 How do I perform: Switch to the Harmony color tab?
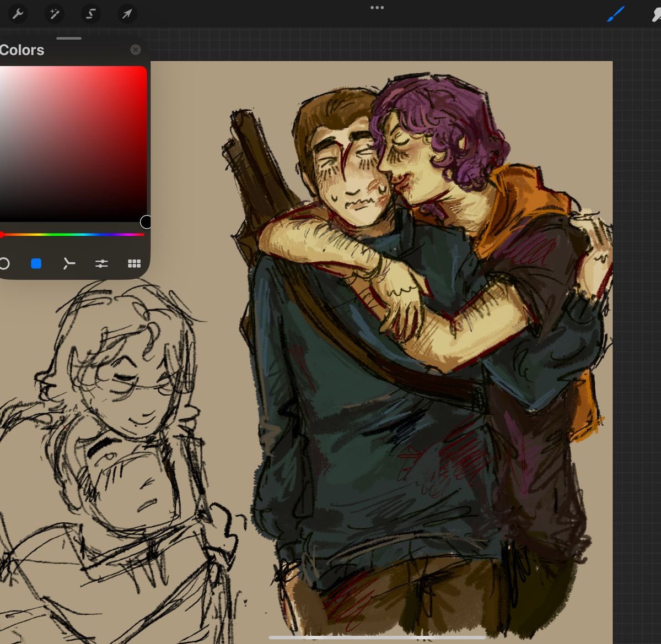tap(69, 264)
